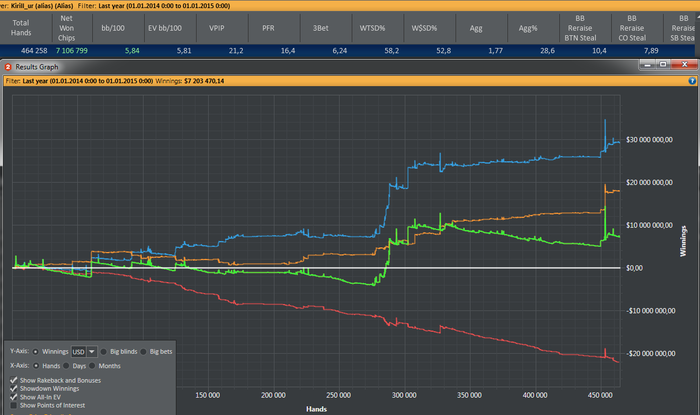Click the blue help icon in filter bar
This screenshot has height=415, width=700.
(x=692, y=81)
